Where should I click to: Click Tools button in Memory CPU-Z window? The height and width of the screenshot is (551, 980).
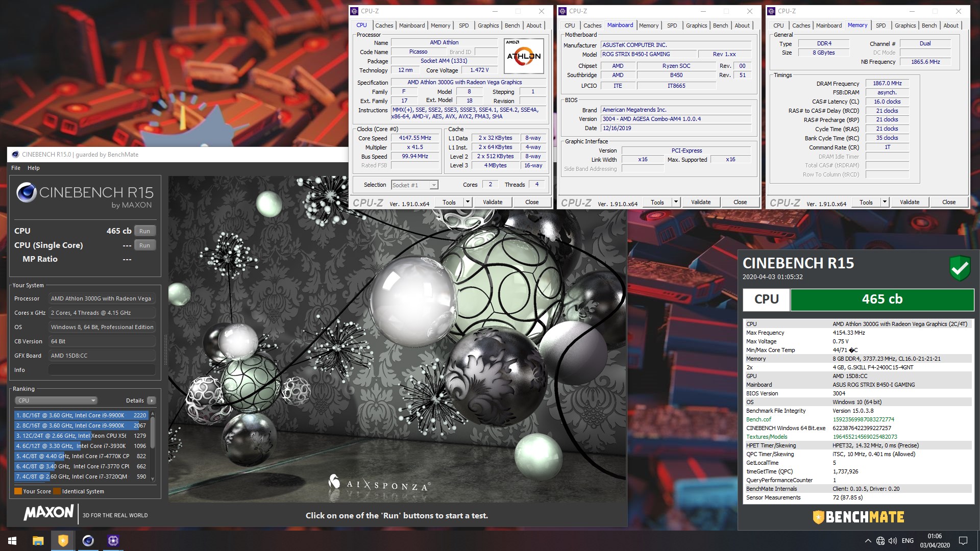866,202
